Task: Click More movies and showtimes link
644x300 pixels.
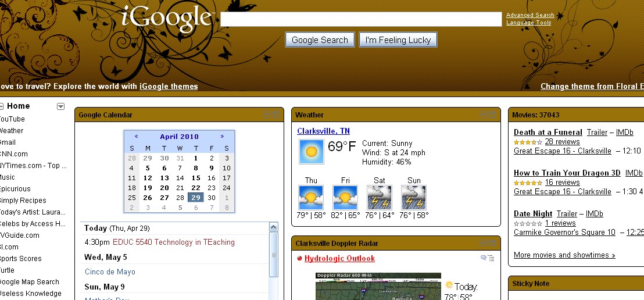Action: (x=564, y=255)
